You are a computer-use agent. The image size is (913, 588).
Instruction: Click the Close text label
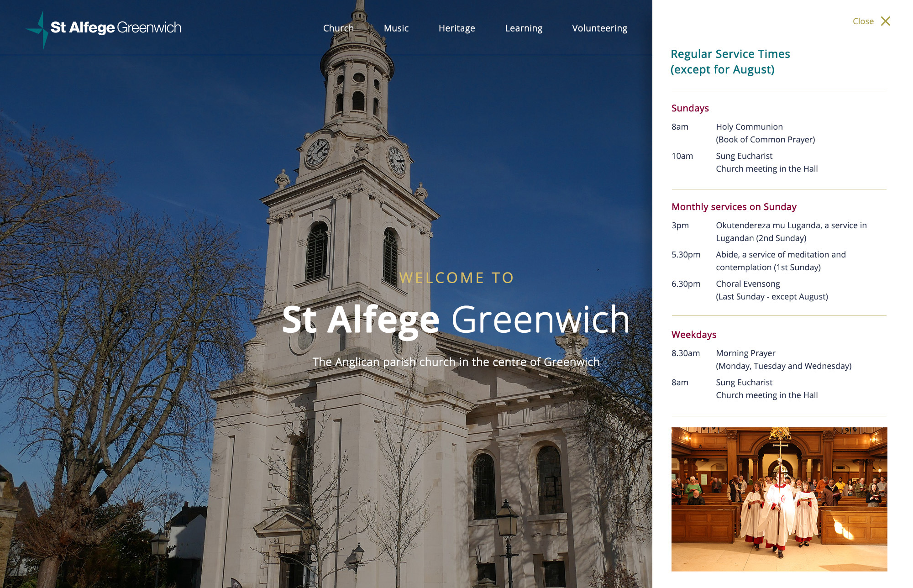[862, 21]
